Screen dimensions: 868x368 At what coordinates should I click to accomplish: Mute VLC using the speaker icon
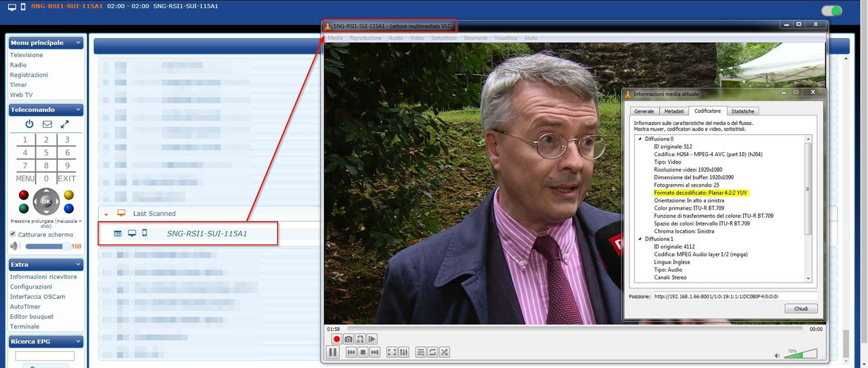click(778, 356)
